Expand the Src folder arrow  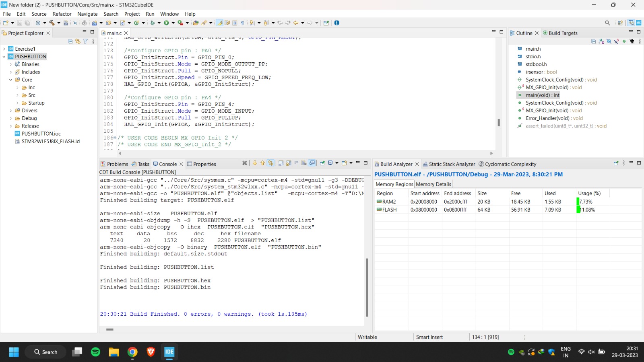point(17,95)
